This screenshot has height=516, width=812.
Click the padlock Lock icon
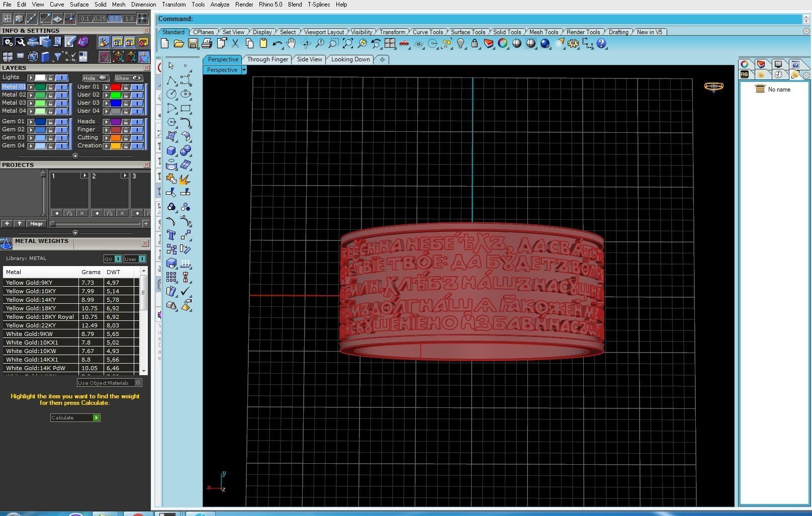[x=475, y=44]
